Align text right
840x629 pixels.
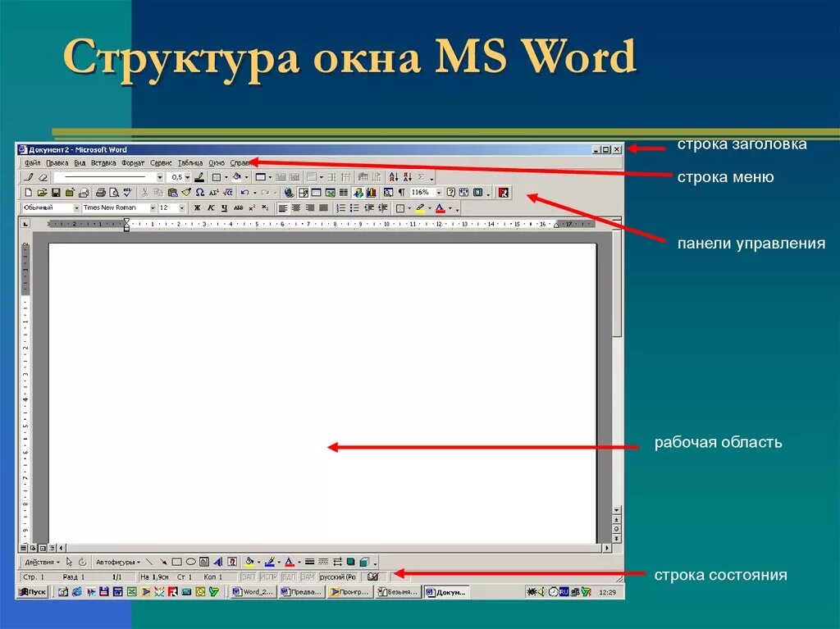(x=309, y=207)
